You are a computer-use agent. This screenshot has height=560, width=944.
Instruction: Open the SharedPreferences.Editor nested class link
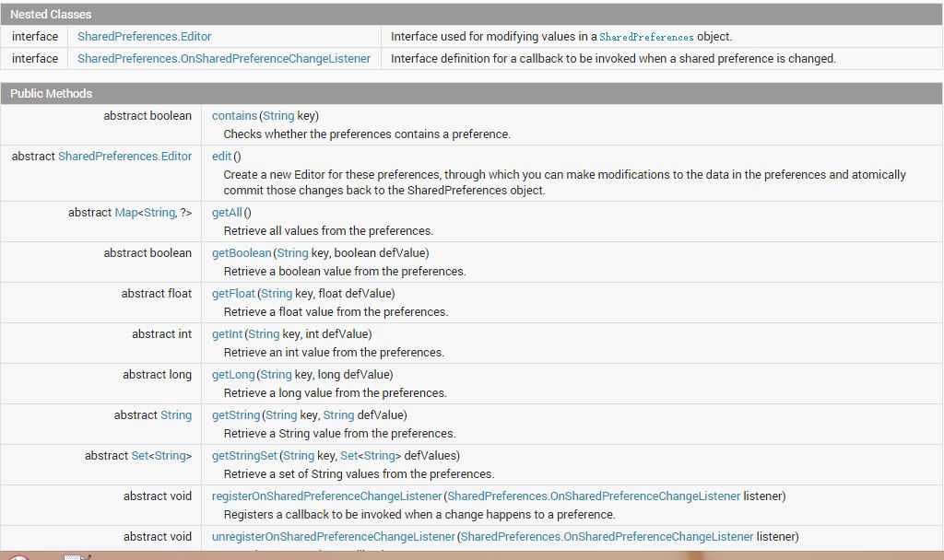145,37
